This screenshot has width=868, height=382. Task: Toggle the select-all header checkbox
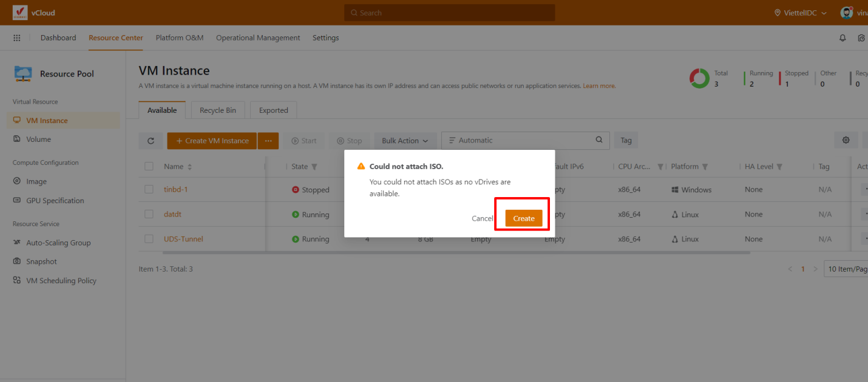(149, 166)
